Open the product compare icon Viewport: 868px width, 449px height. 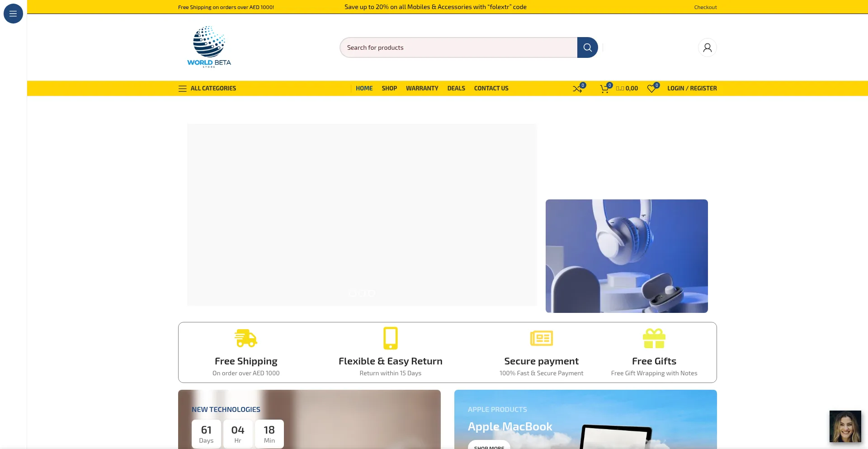point(577,89)
